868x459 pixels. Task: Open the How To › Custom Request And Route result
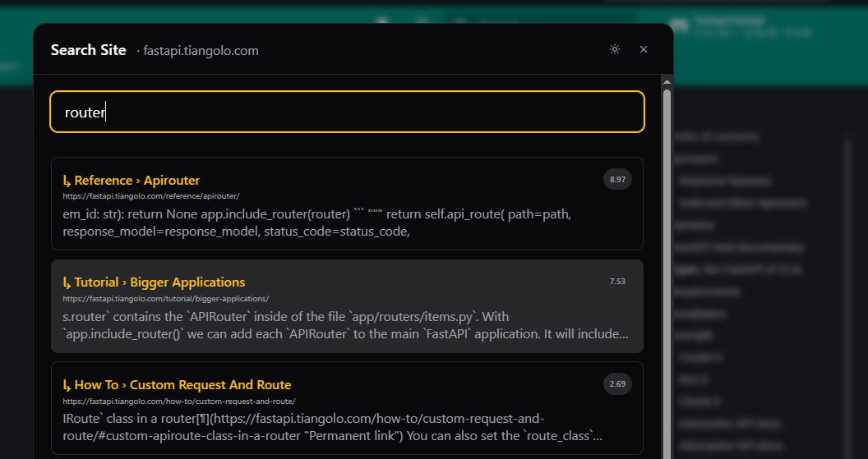347,408
